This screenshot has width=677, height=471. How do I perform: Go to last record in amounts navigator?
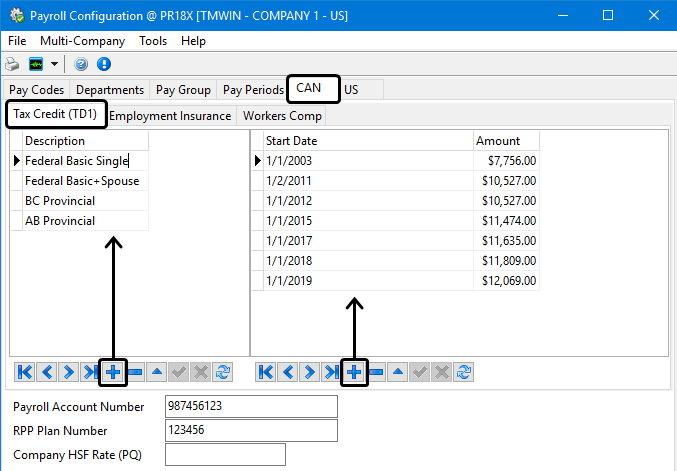[x=332, y=372]
